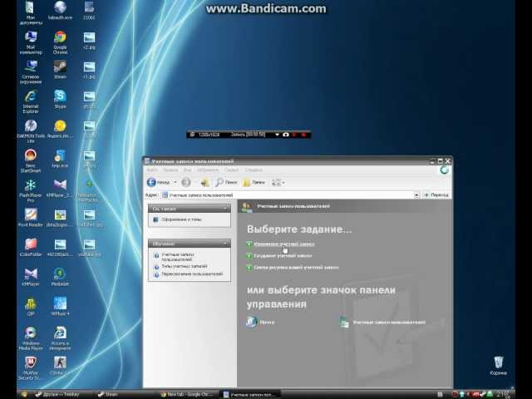
Task: Click the Bandicam camera screenshot icon
Action: click(286, 135)
